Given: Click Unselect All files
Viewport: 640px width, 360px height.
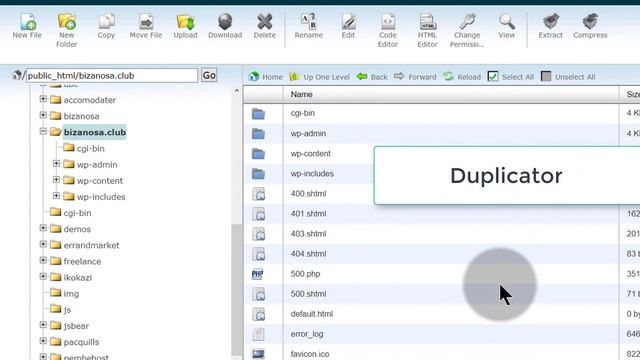Looking at the screenshot, I should [568, 77].
